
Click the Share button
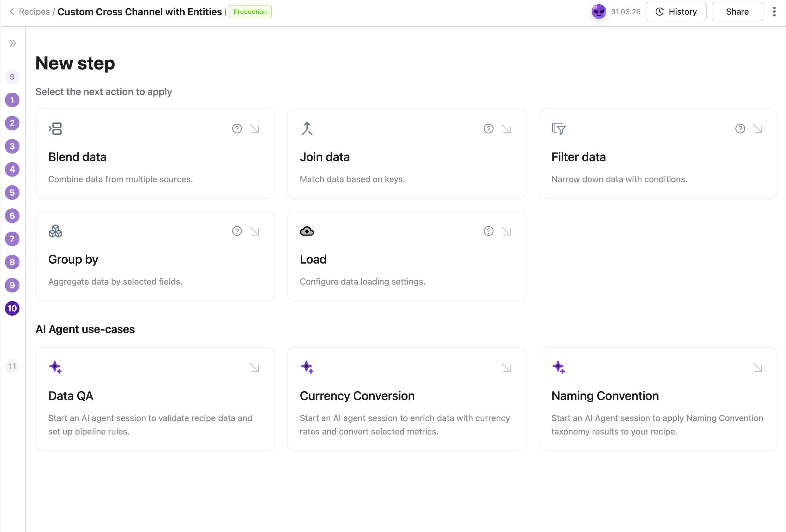(737, 12)
